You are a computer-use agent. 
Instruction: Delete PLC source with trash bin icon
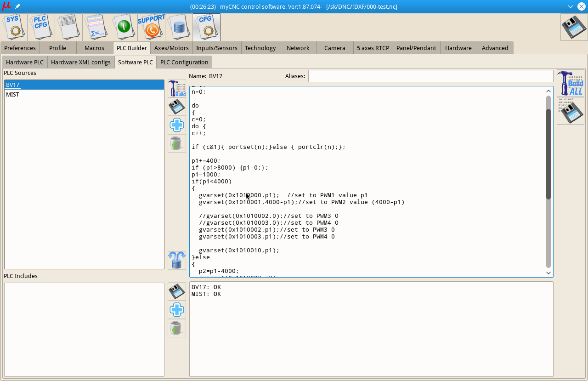177,143
